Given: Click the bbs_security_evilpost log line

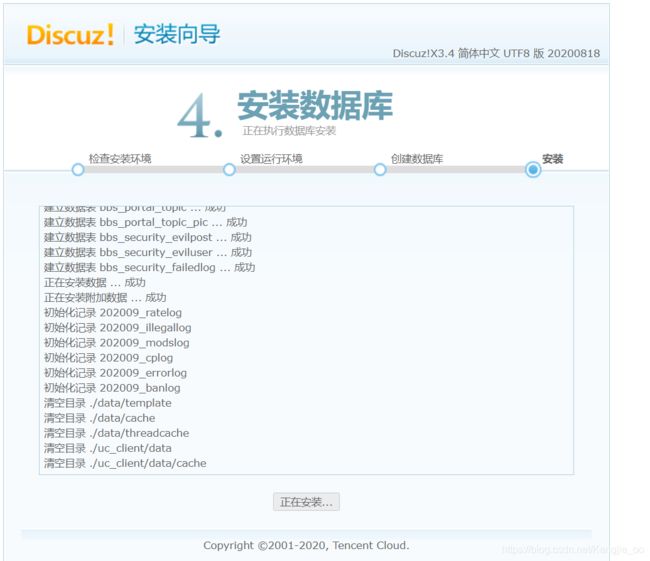Looking at the screenshot, I should click(148, 237).
